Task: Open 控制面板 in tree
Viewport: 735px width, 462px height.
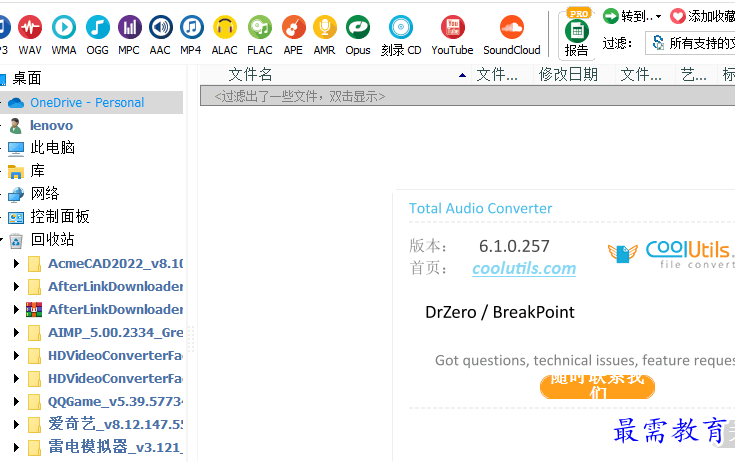Action: click(60, 216)
